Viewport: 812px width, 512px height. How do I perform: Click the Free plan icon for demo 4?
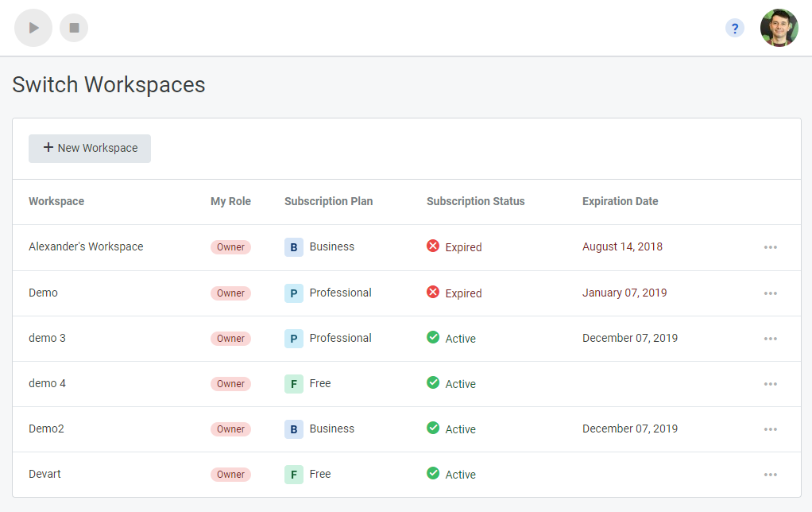(x=294, y=384)
